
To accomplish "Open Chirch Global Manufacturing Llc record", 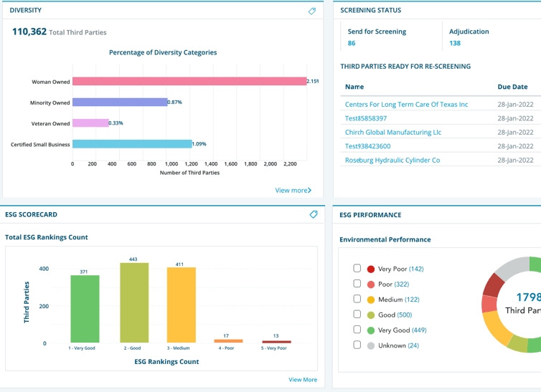I will click(393, 133).
